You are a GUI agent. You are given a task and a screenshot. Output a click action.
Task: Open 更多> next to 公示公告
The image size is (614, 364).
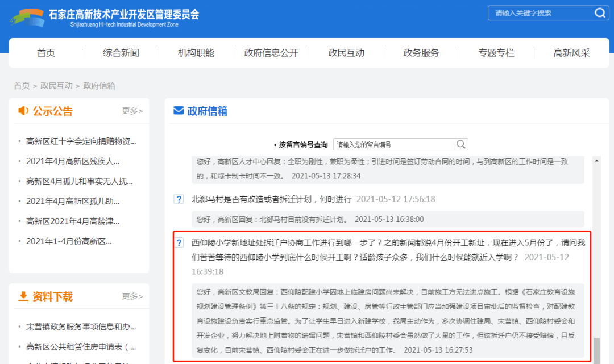click(132, 111)
